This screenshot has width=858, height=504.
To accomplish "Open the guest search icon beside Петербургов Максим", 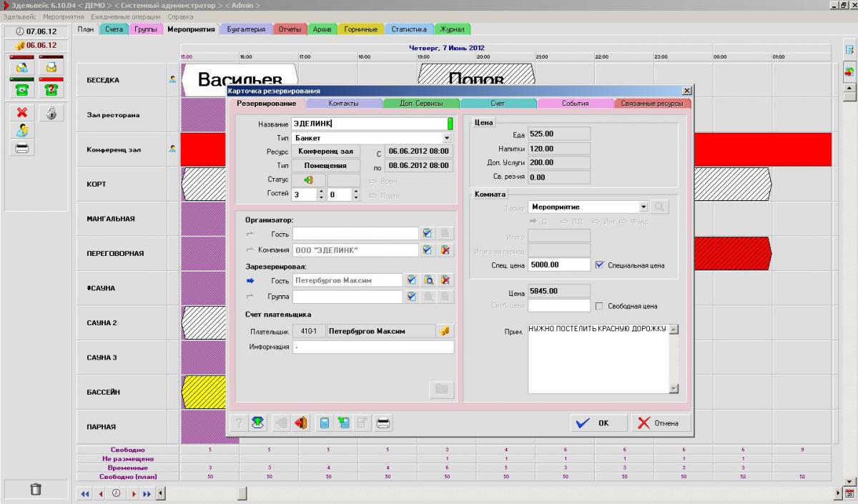I will (x=429, y=280).
